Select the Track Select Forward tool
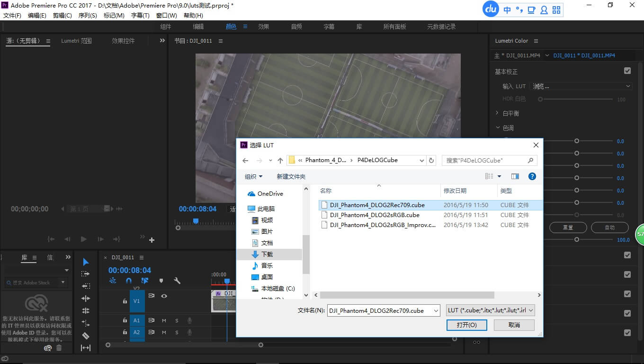This screenshot has height=364, width=644. (86, 274)
